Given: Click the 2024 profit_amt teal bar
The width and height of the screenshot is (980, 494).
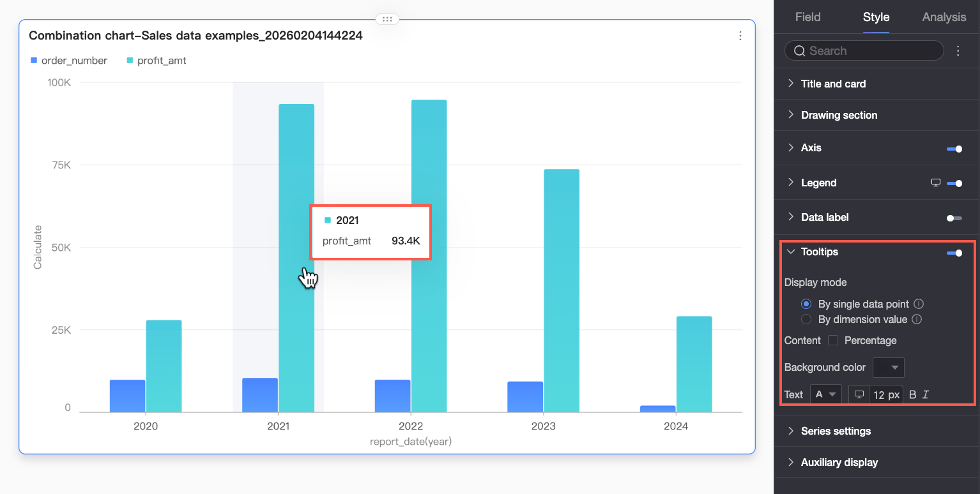Looking at the screenshot, I should click(694, 364).
